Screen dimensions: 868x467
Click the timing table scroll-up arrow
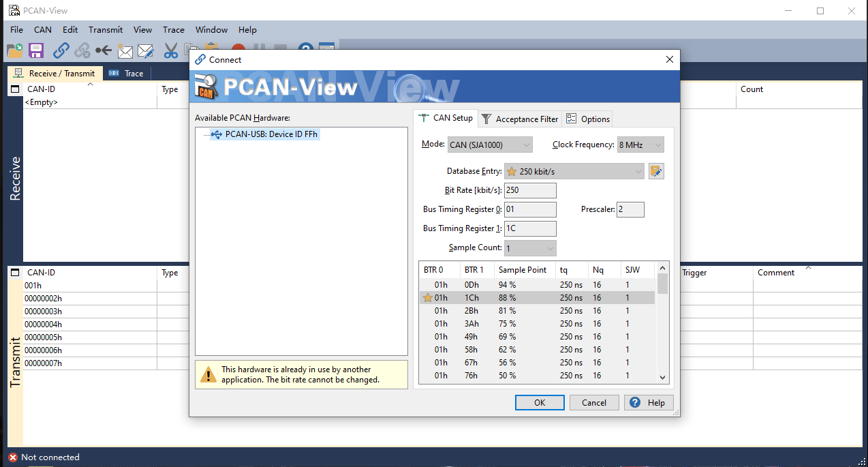tap(662, 269)
